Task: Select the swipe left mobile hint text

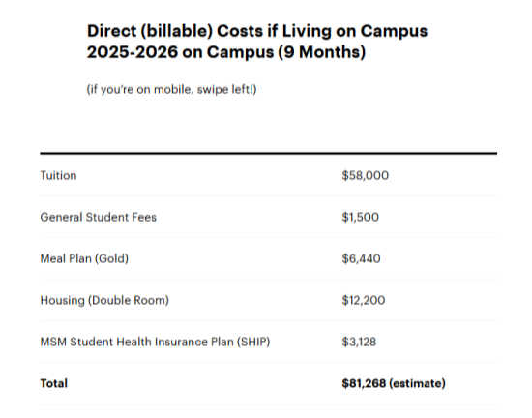Action: click(x=171, y=90)
